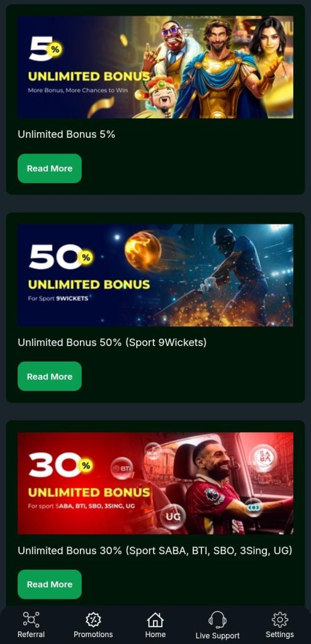Tap the yellow percent badge beside 50

pyautogui.click(x=86, y=257)
